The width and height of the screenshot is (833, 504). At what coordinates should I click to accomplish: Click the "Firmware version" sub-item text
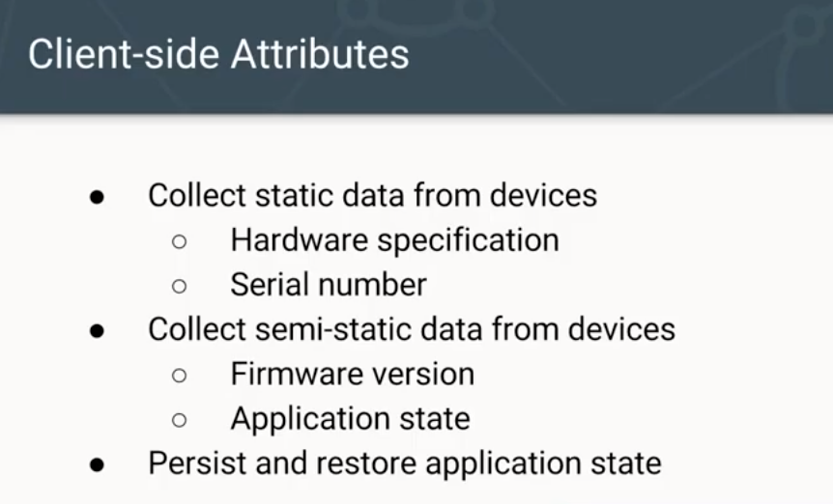[352, 374]
